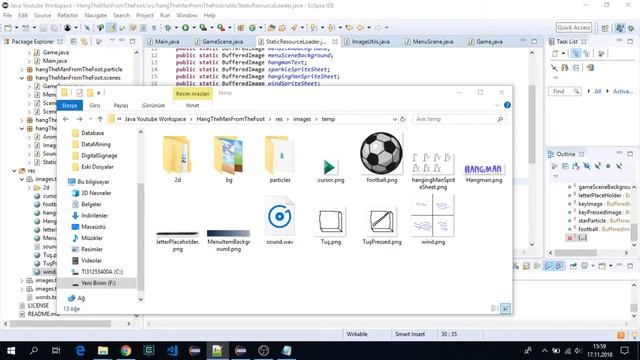Click the Collapse All icon in Package Explorer
The image size is (640, 360).
74,42
